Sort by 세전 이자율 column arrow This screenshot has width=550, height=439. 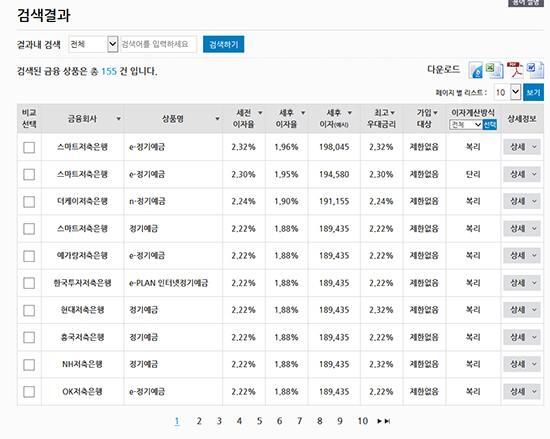tap(260, 113)
